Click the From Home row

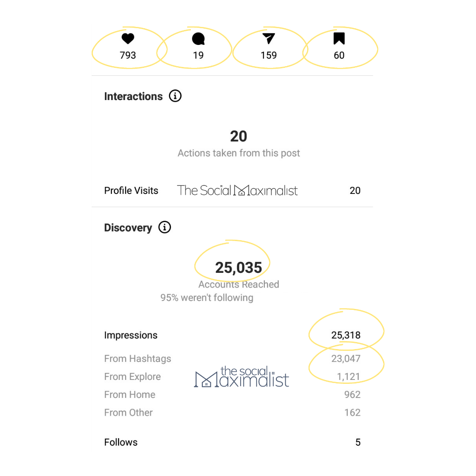click(232, 394)
